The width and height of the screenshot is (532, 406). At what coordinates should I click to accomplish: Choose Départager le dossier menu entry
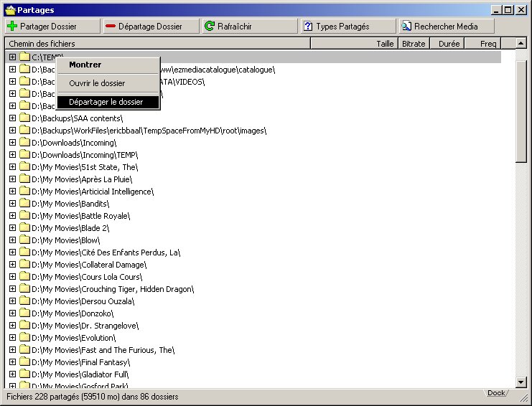pyautogui.click(x=106, y=103)
